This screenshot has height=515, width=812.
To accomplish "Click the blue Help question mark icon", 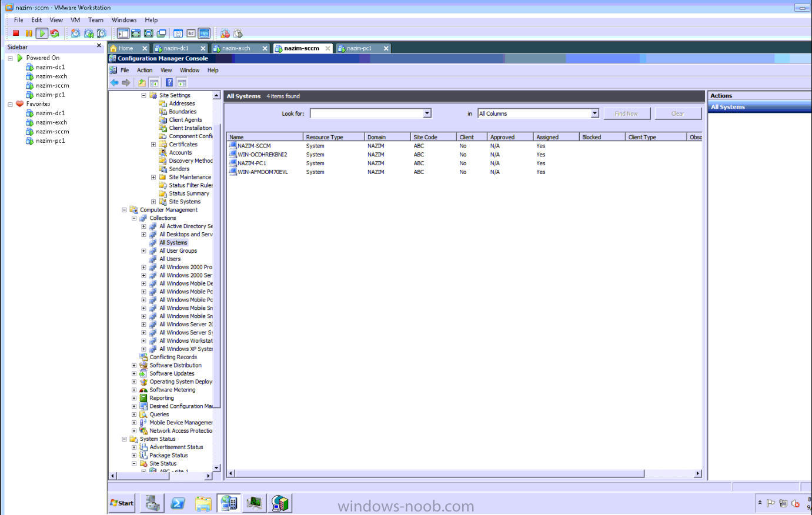I will tap(169, 82).
